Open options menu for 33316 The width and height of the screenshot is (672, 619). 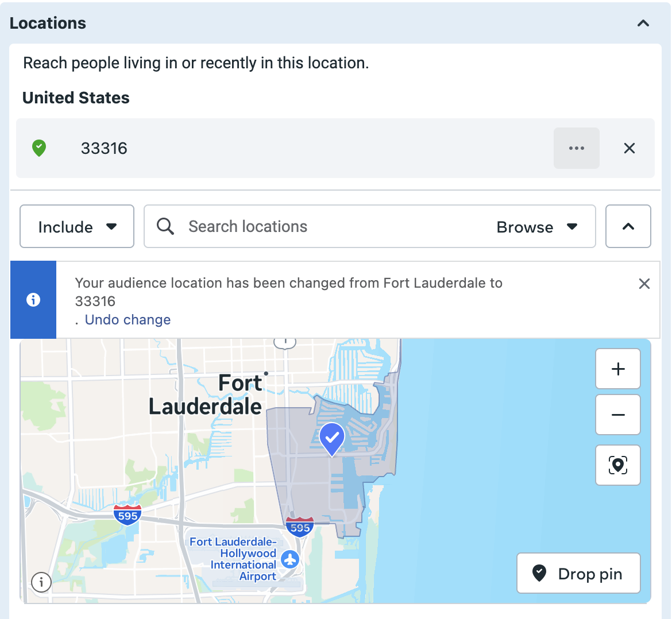coord(577,148)
